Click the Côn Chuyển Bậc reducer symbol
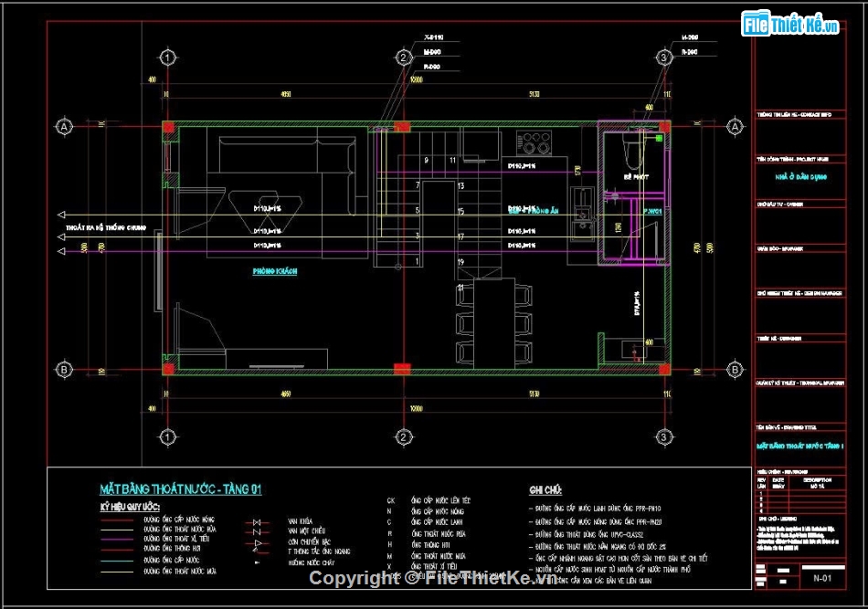 click(257, 544)
